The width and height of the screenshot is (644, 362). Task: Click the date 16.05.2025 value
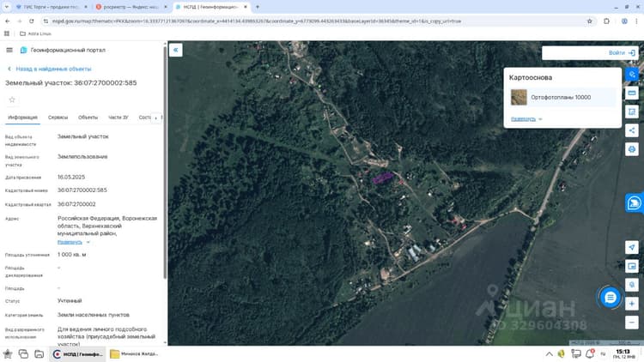pos(71,177)
